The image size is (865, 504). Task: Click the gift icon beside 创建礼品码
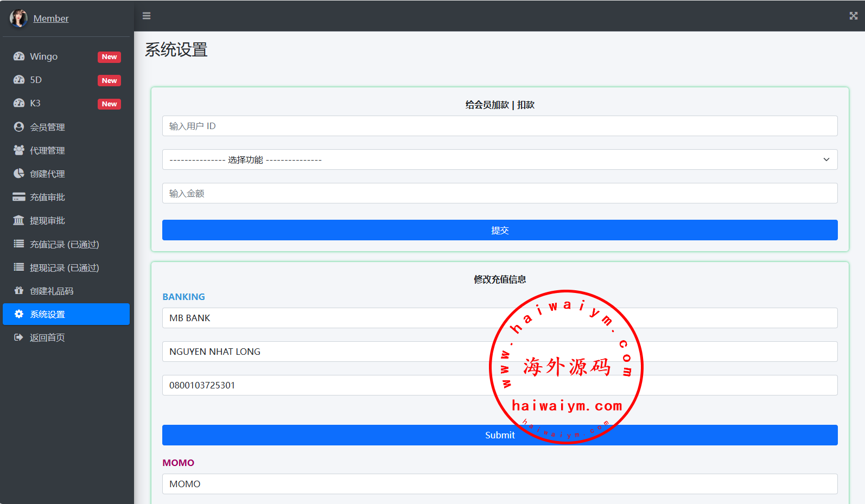(x=19, y=291)
